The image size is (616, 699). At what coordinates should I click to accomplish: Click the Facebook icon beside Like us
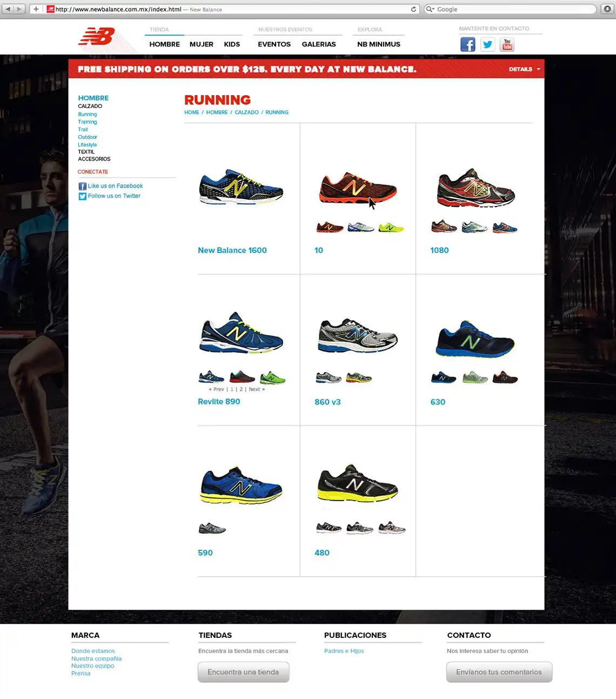82,186
